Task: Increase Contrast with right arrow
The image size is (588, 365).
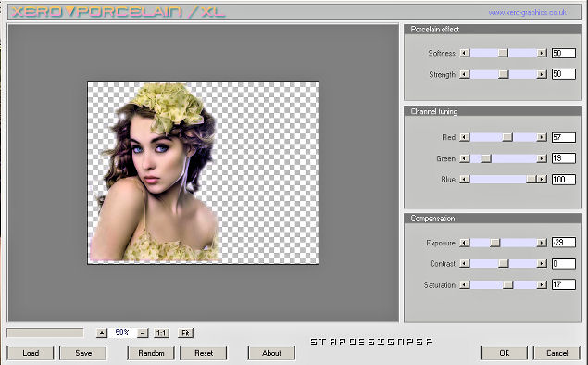Action: [542, 264]
